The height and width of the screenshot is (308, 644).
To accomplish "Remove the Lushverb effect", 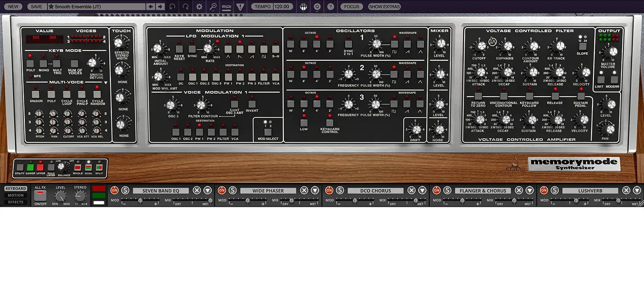I will point(626,190).
